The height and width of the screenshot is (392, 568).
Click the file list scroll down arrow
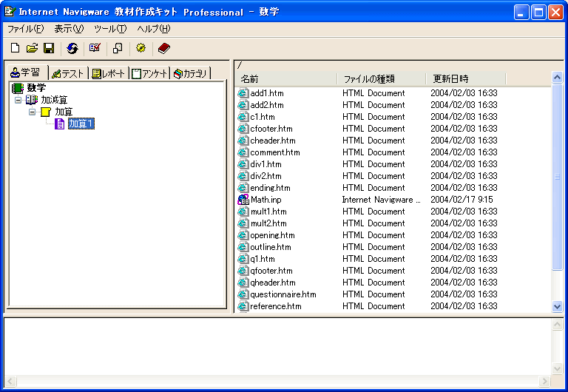pos(557,306)
